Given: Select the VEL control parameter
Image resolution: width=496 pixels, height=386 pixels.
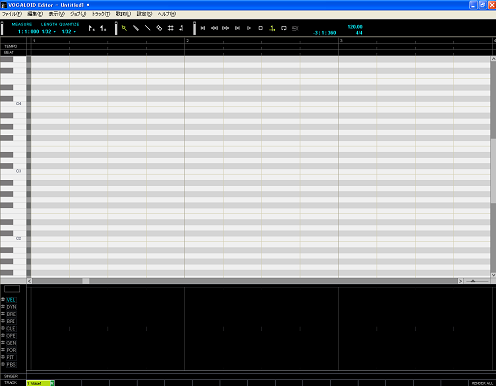Looking at the screenshot, I should [11, 300].
